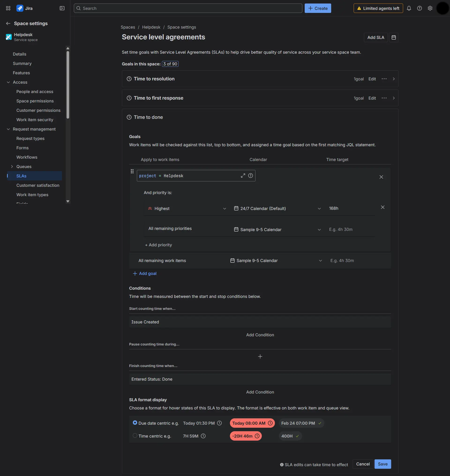
Task: Open Customer satisfaction settings
Action: [x=38, y=185]
